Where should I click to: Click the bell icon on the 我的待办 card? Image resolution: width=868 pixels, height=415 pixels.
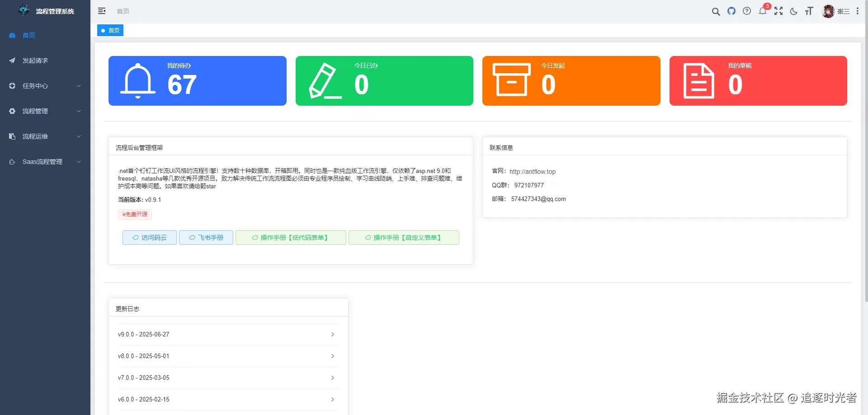pos(138,81)
